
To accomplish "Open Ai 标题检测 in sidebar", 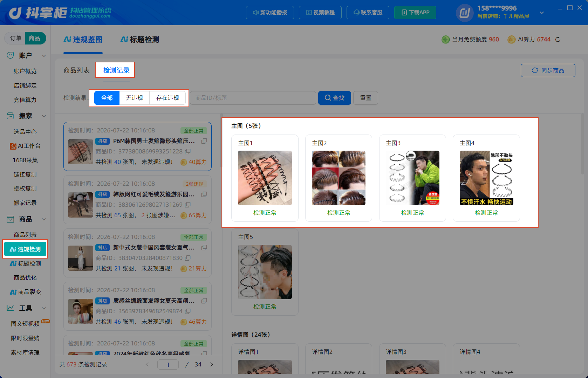I will tap(25, 263).
